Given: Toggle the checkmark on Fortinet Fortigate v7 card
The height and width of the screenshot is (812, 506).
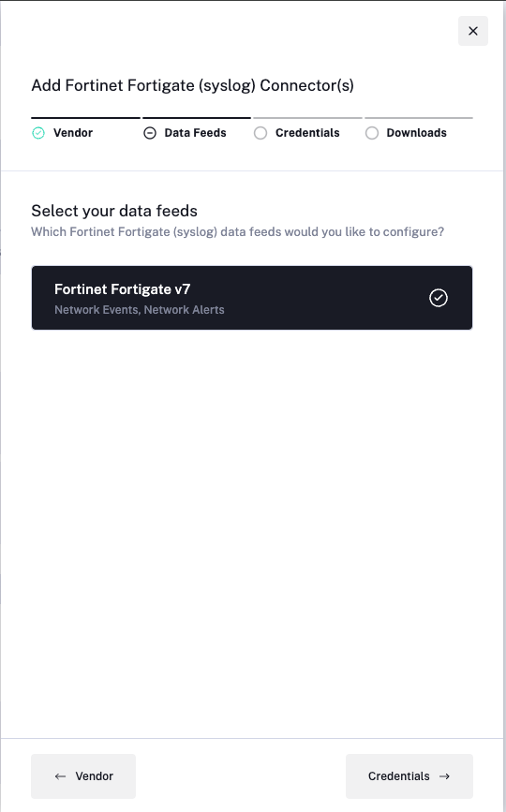Looking at the screenshot, I should click(x=439, y=298).
